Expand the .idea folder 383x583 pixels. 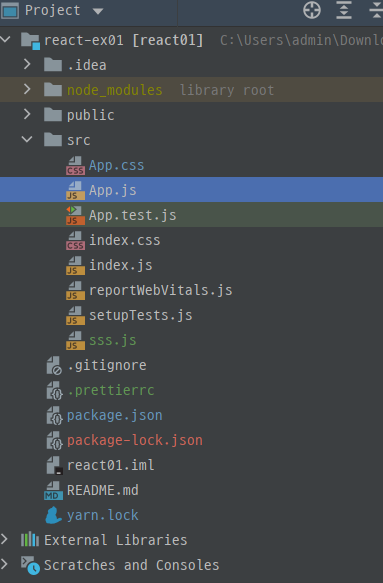click(x=27, y=64)
